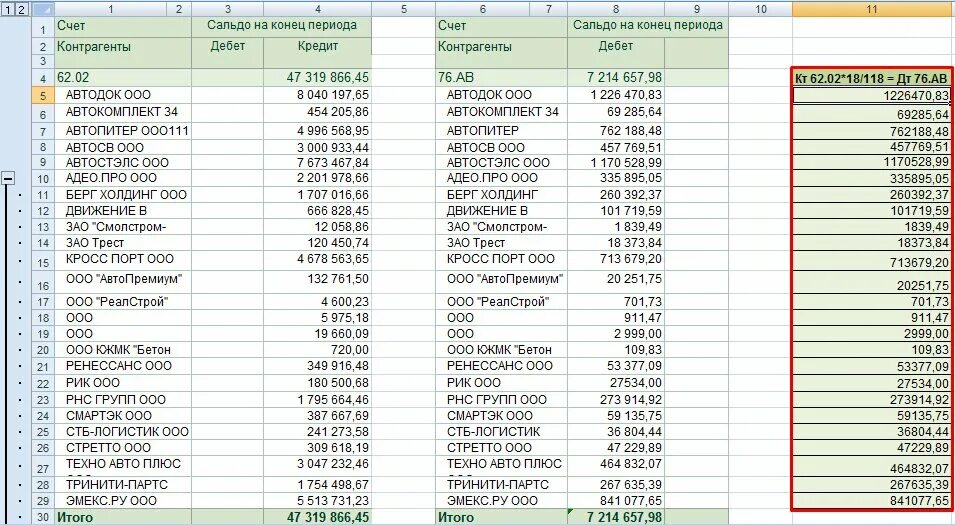This screenshot has width=955, height=525.
Task: Select the Кредит column heading cell
Action: [317, 46]
